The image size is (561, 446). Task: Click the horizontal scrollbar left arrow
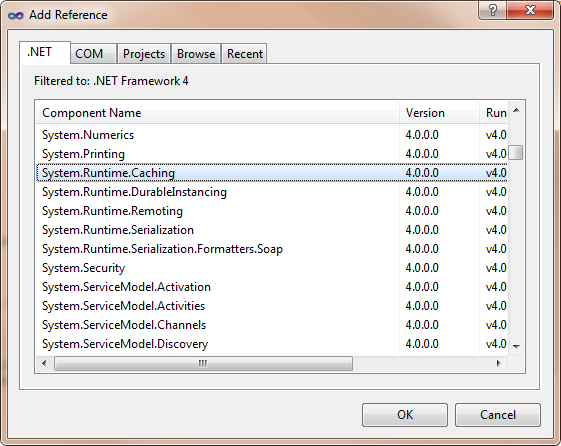pyautogui.click(x=44, y=364)
